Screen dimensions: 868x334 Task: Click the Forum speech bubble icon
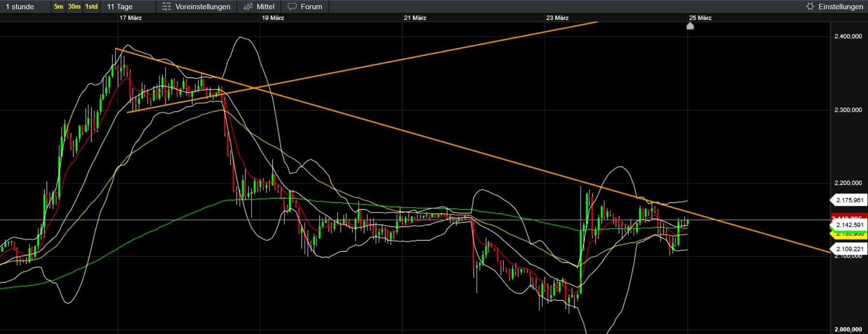click(x=292, y=7)
